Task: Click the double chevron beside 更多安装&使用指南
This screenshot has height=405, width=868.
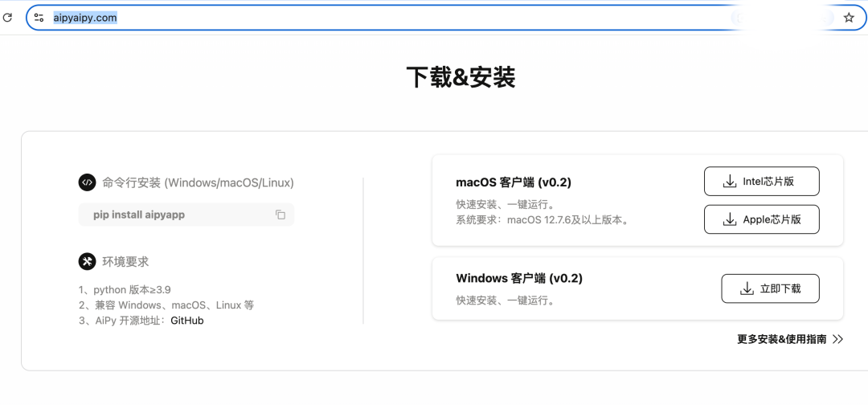Action: point(837,339)
